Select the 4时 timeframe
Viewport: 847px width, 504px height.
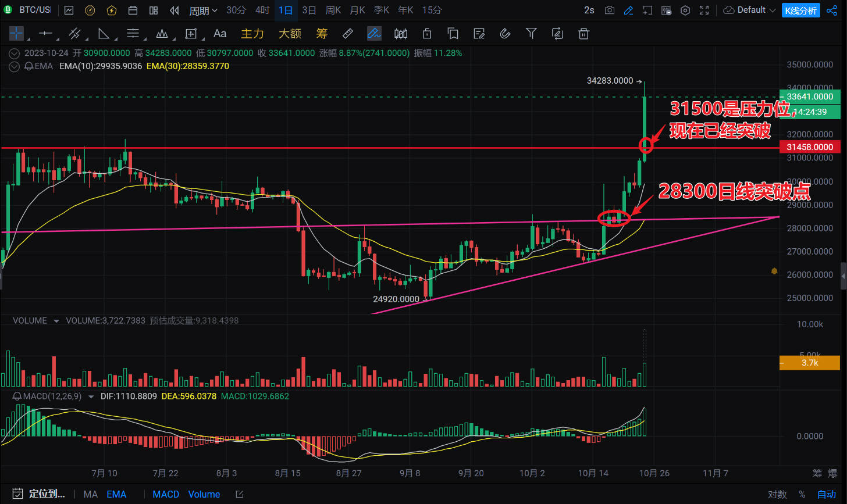coord(262,10)
